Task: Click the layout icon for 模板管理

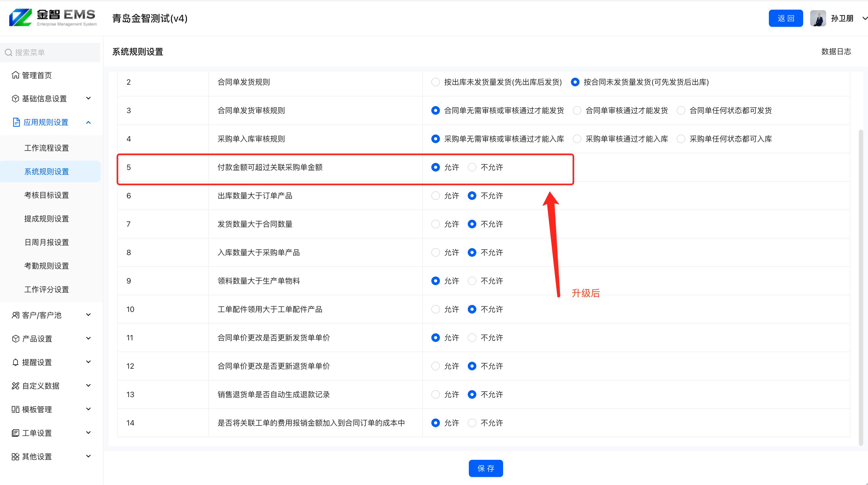Action: point(15,409)
